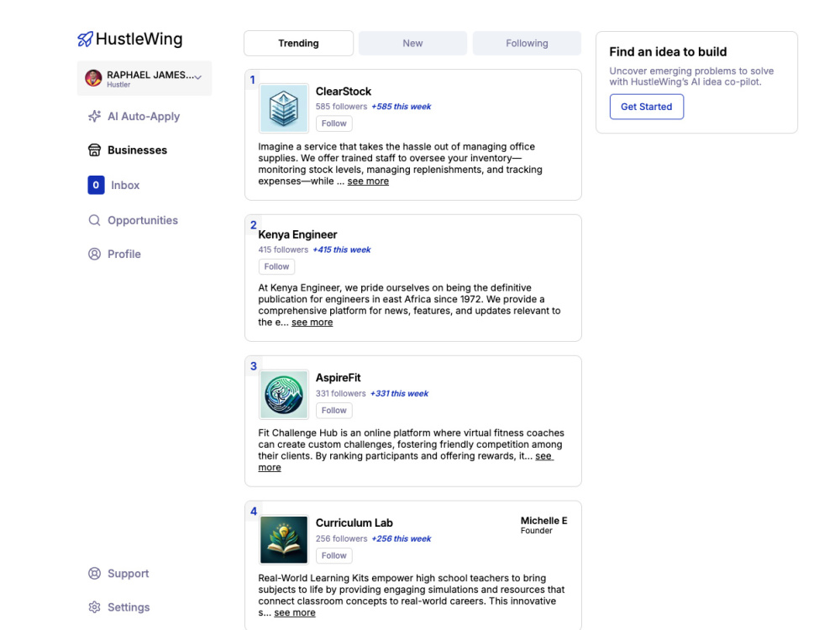Click the Inbox count badge

96,185
